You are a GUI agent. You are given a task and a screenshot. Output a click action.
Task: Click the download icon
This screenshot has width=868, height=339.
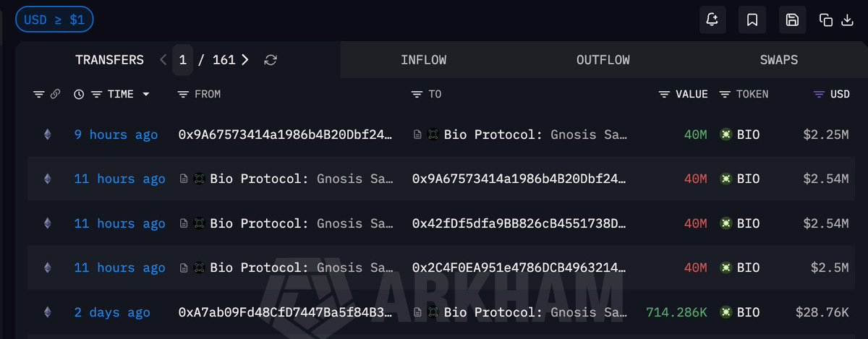(848, 20)
